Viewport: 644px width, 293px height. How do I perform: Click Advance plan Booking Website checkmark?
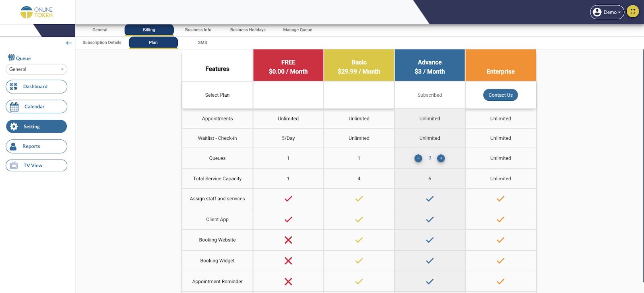pyautogui.click(x=430, y=240)
